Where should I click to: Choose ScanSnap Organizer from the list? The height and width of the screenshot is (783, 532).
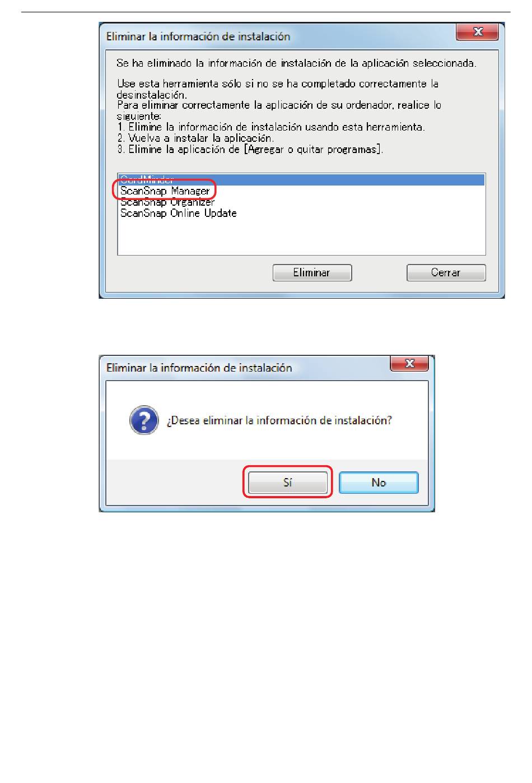(167, 202)
